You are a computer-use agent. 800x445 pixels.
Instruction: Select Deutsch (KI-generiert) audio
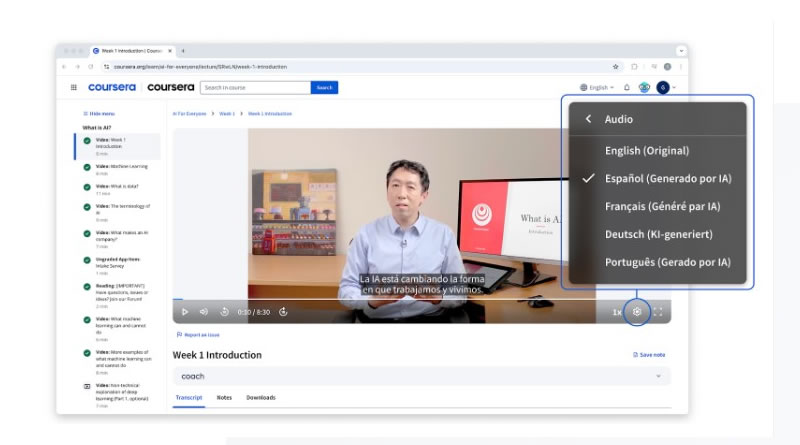click(x=657, y=234)
